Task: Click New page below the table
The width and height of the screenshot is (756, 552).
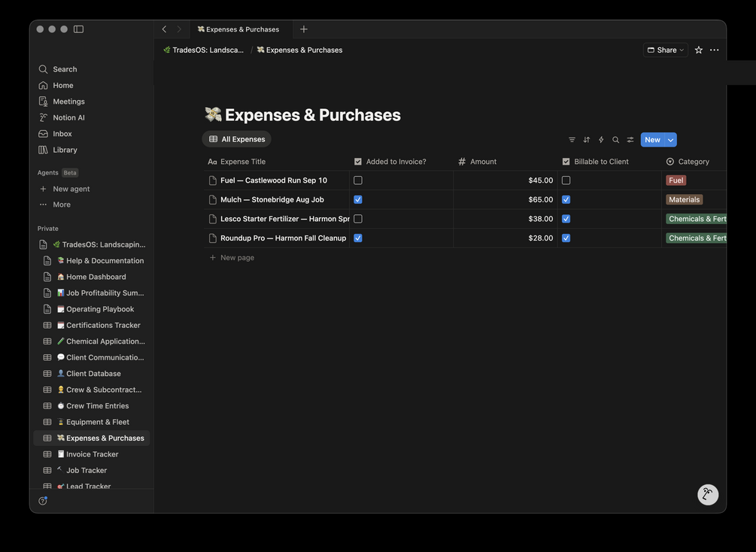Action: (x=237, y=258)
